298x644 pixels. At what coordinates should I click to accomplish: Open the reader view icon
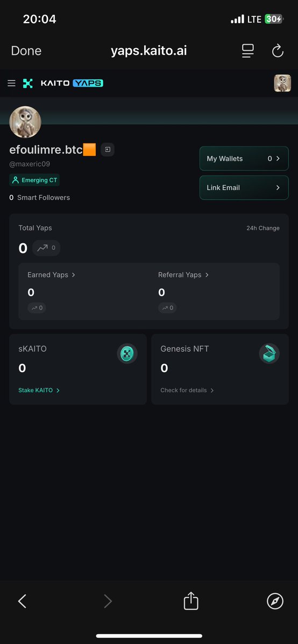coord(248,51)
